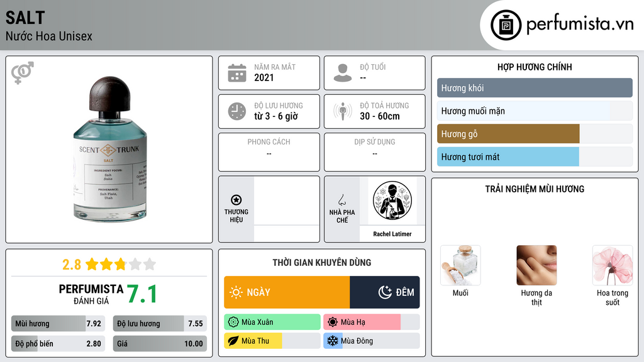Open Rachel Latimer perfumer portrait
Screen dimensions: 644x362
(392, 200)
